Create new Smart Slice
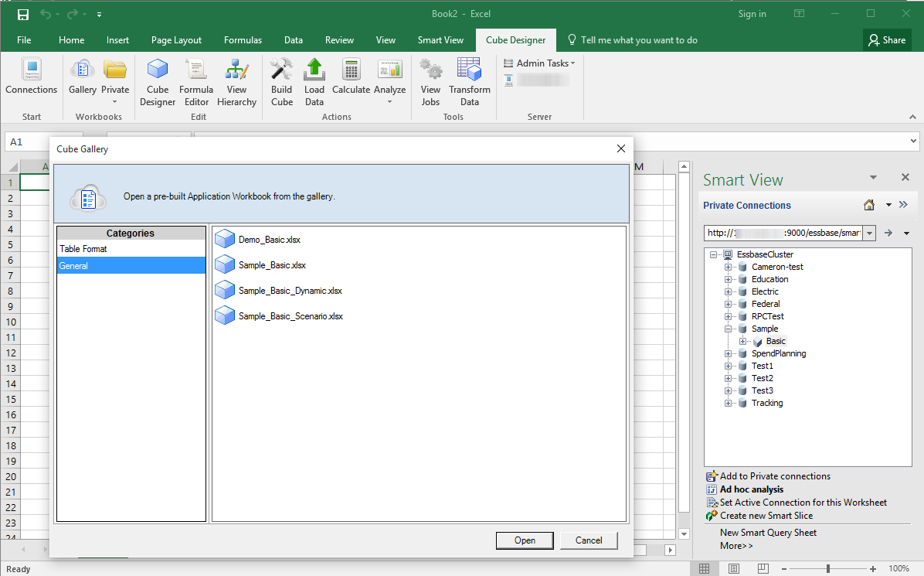 coord(766,515)
